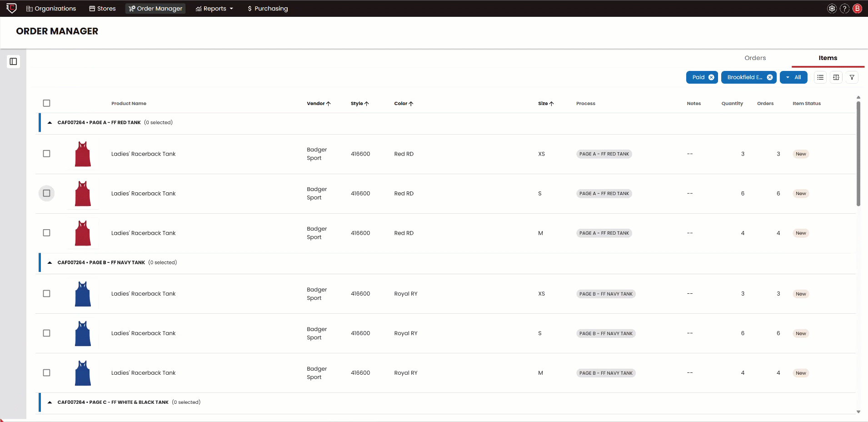Click the help question mark icon
The image size is (868, 422).
pos(844,9)
